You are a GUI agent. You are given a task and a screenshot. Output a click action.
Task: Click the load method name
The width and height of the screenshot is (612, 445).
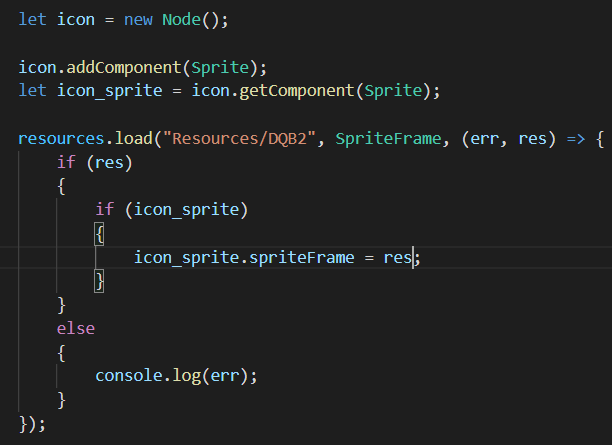tap(133, 139)
